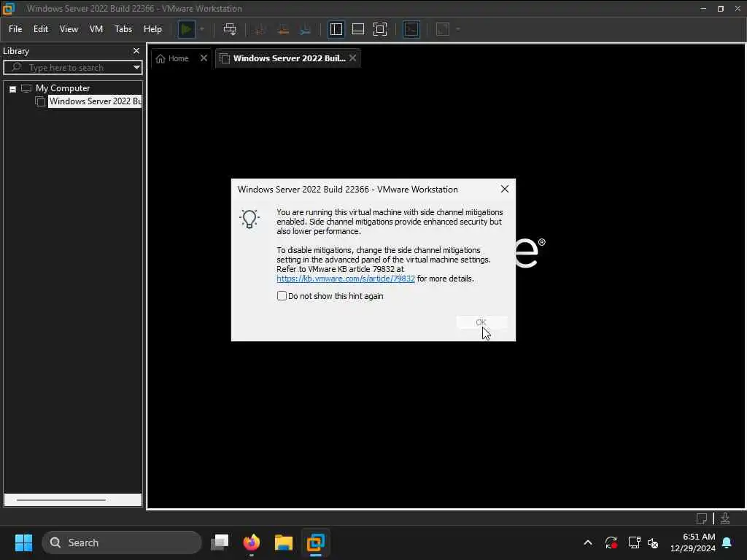
Task: Close the Home tab
Action: pyautogui.click(x=204, y=58)
